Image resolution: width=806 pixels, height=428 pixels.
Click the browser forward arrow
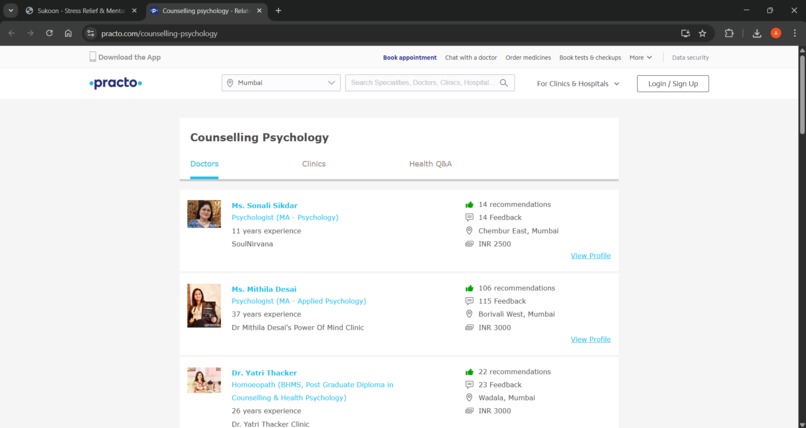pos(30,33)
